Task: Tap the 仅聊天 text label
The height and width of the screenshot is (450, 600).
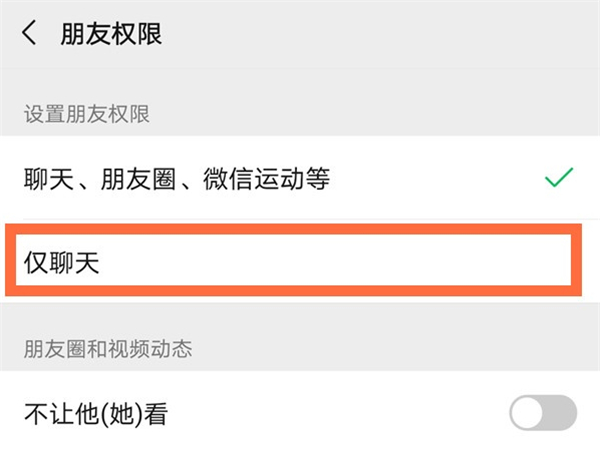Action: [62, 264]
